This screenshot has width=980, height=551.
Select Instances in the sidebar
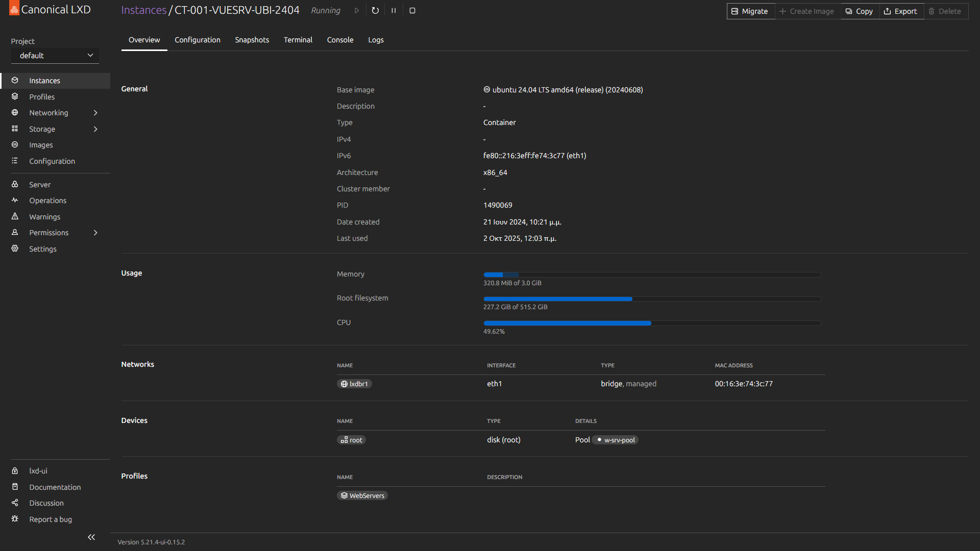55,81
